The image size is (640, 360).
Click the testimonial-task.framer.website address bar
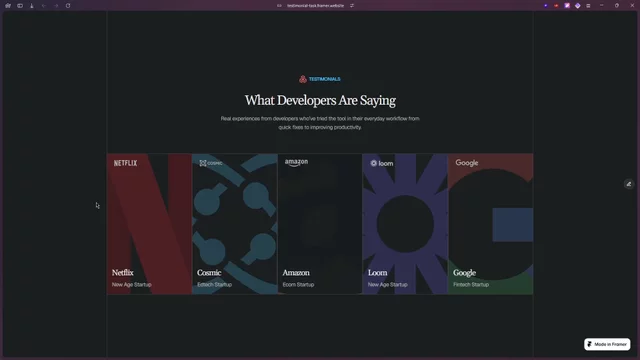316,6
